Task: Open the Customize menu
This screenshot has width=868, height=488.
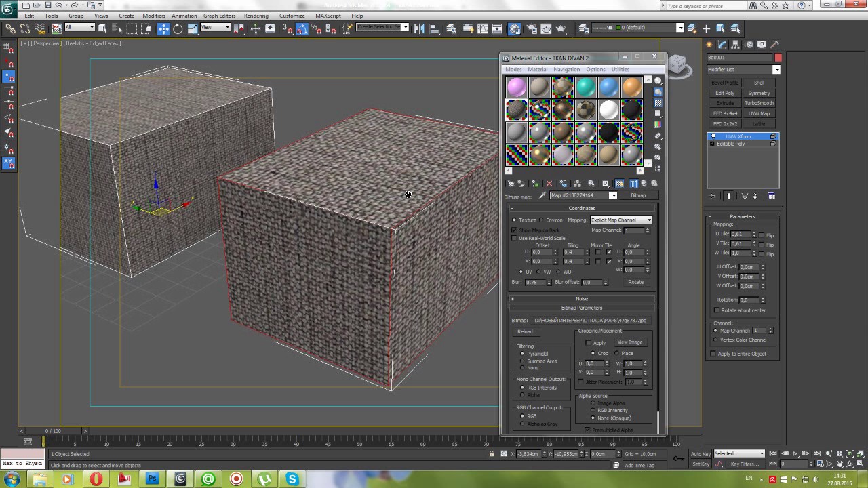Action: [x=292, y=16]
